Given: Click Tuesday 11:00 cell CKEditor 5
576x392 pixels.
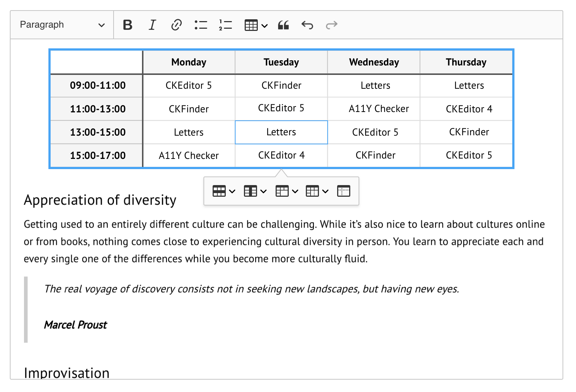Looking at the screenshot, I should (281, 109).
